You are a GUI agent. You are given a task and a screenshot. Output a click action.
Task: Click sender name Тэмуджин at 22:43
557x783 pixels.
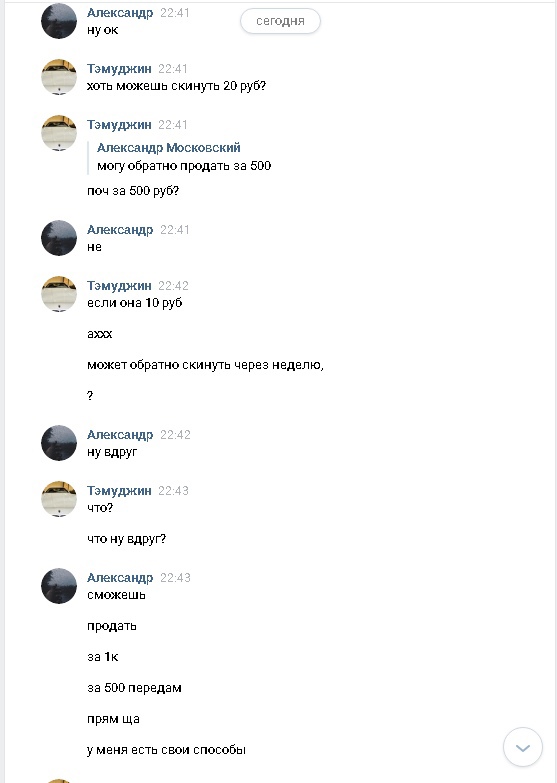click(119, 491)
